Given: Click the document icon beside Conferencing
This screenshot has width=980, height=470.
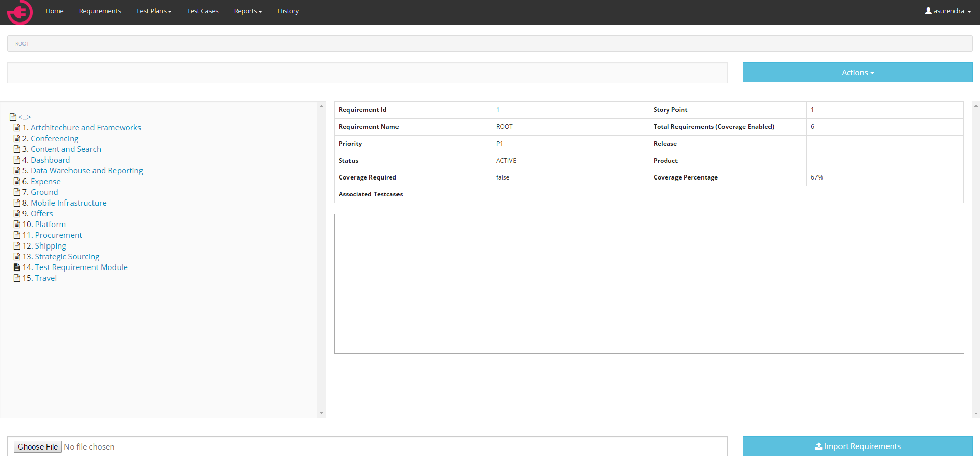Looking at the screenshot, I should (17, 139).
